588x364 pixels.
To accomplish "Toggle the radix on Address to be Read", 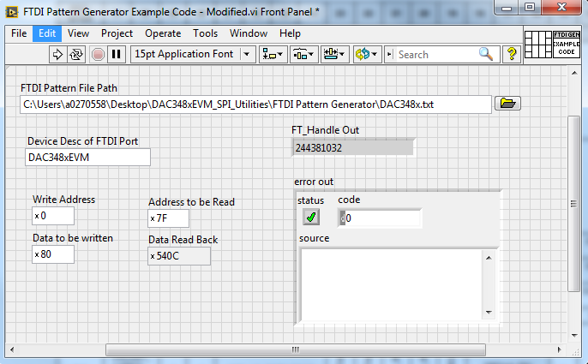I will tap(153, 218).
